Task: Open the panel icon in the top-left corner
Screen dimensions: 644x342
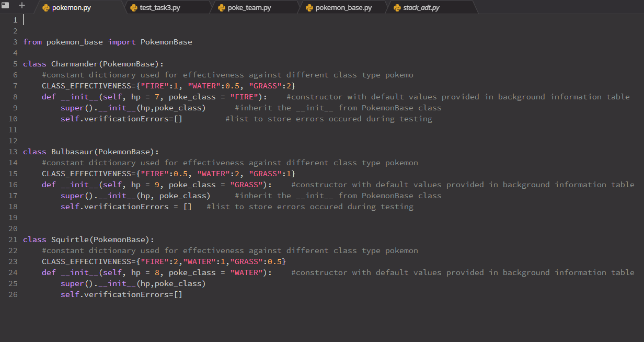Action: (x=6, y=6)
